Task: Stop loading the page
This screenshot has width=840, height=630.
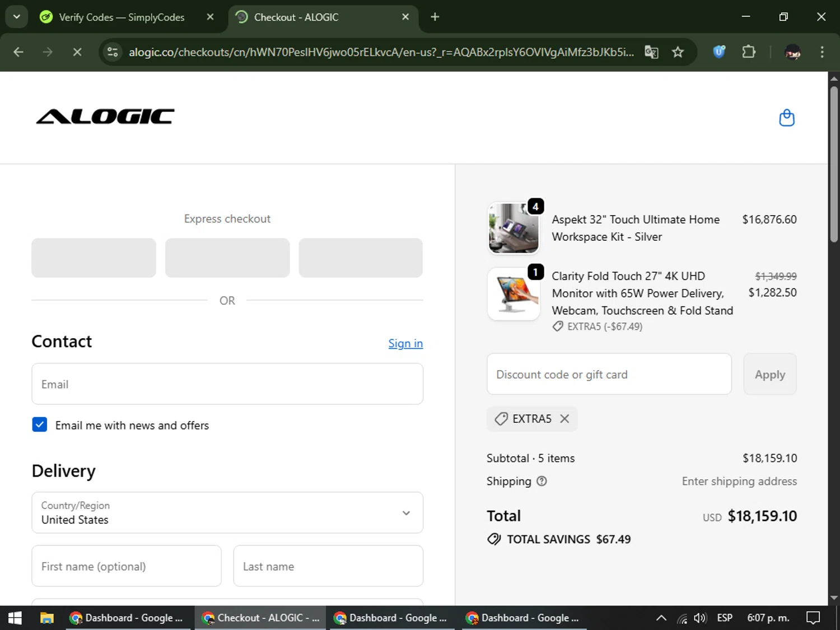Action: pyautogui.click(x=77, y=52)
